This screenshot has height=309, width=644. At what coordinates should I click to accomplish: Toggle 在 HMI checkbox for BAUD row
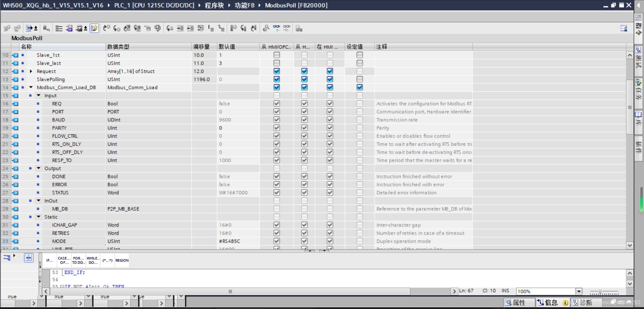tap(330, 120)
